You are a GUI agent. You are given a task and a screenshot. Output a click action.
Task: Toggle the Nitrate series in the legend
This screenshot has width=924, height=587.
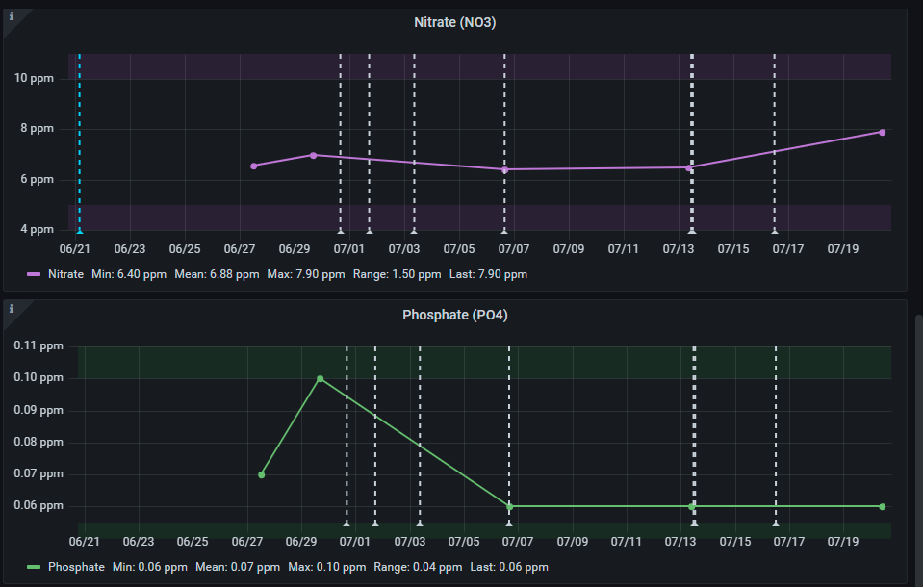[65, 274]
